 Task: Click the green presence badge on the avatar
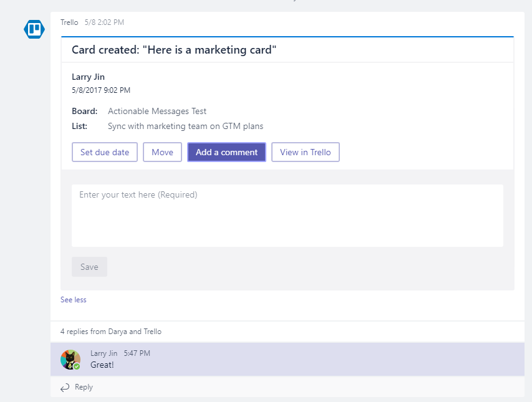click(77, 366)
